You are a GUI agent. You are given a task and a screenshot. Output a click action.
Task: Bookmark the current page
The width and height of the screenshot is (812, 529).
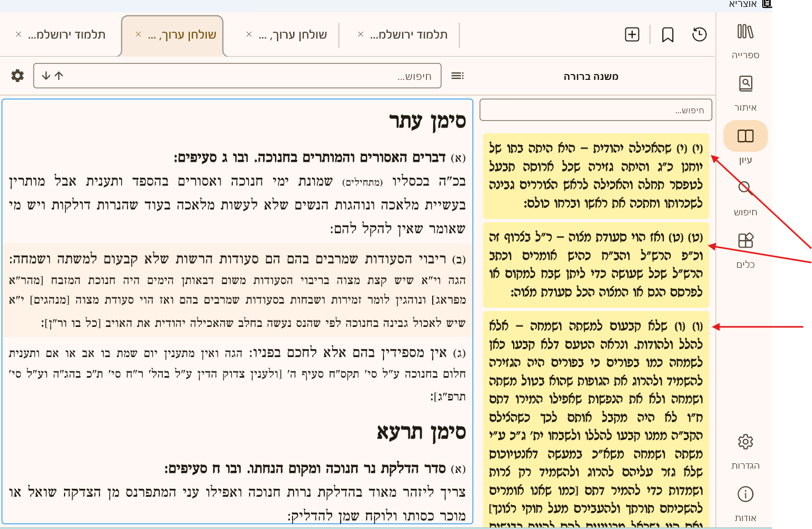click(x=667, y=34)
